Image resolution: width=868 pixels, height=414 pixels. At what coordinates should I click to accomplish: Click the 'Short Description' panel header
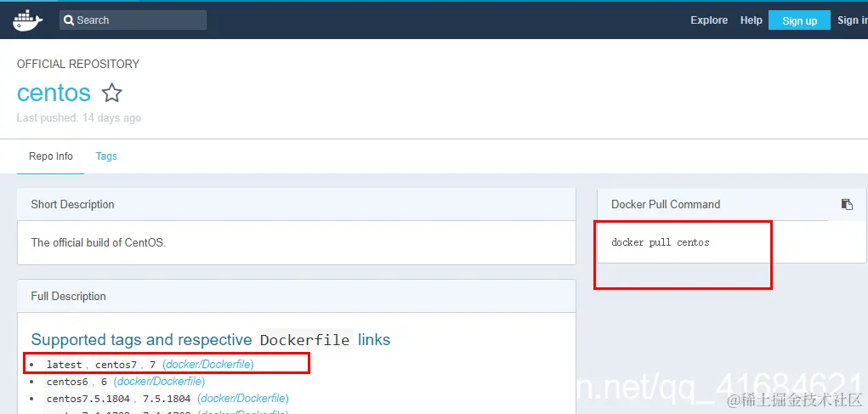(x=297, y=204)
